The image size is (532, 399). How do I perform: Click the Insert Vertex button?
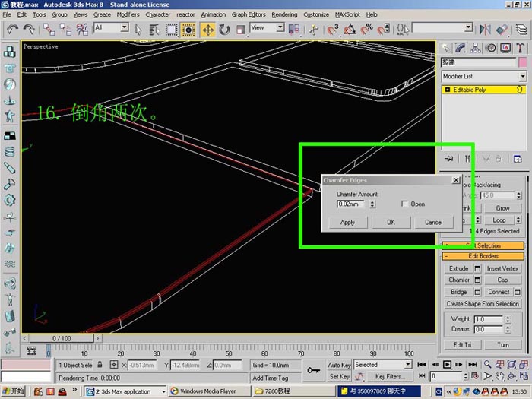[502, 269]
